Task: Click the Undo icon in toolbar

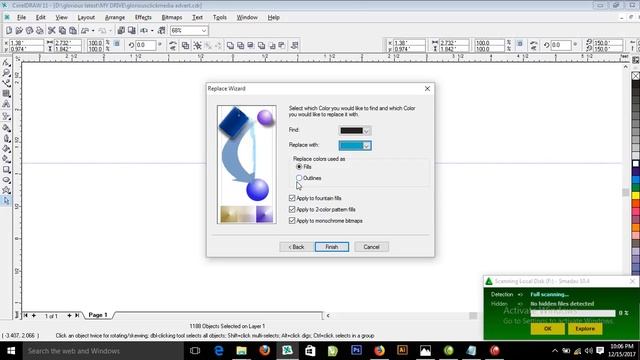Action: pos(85,31)
